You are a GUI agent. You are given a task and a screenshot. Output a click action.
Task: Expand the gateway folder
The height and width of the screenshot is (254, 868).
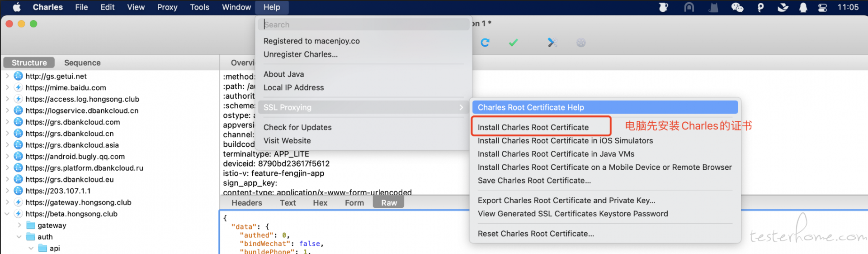click(x=19, y=225)
